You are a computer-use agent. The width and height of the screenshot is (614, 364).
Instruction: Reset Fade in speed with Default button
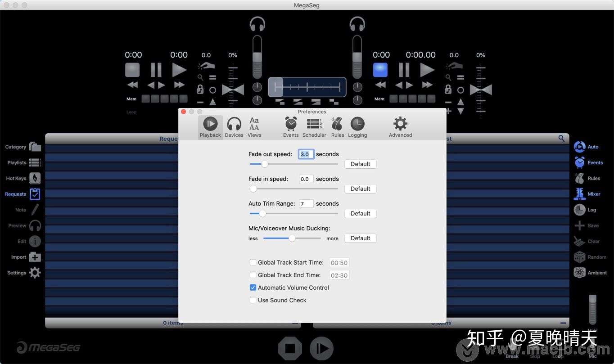(x=361, y=189)
